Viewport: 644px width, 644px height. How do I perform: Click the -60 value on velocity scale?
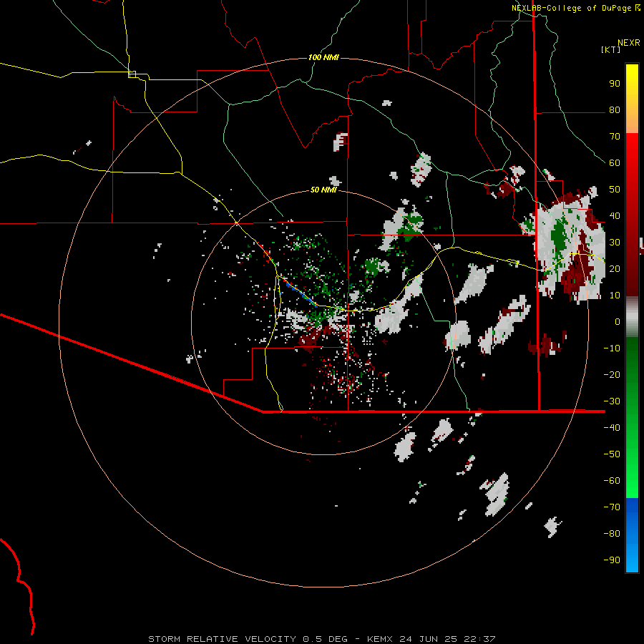pyautogui.click(x=612, y=481)
